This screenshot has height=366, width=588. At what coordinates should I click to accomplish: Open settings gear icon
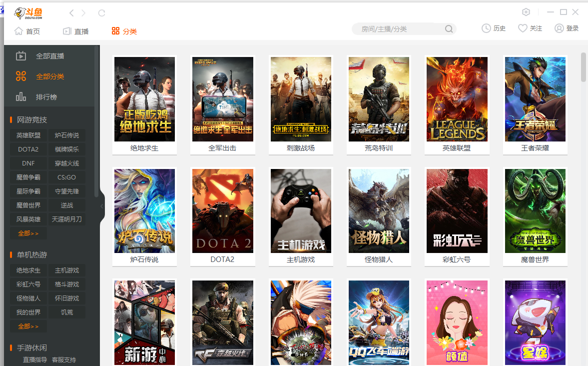tap(526, 12)
